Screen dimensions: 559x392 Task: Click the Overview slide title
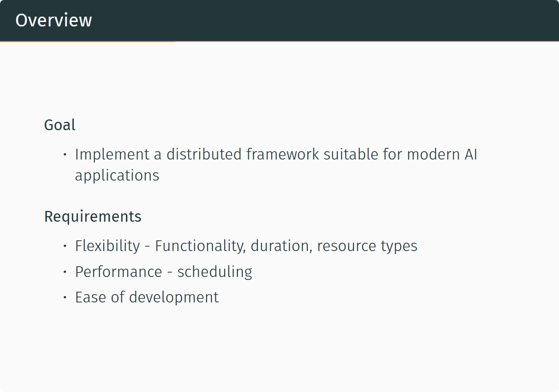(53, 21)
